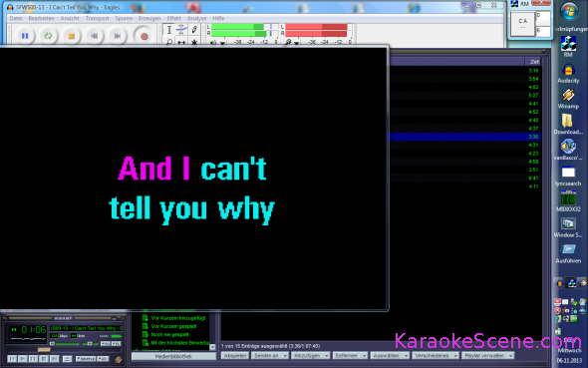
Task: Click media library tree scroll-down arrow
Action: (x=212, y=347)
